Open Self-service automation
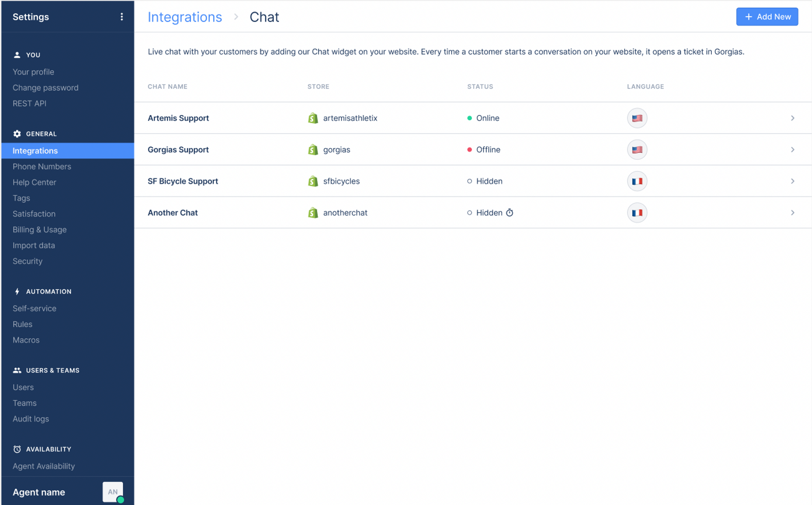 (35, 308)
